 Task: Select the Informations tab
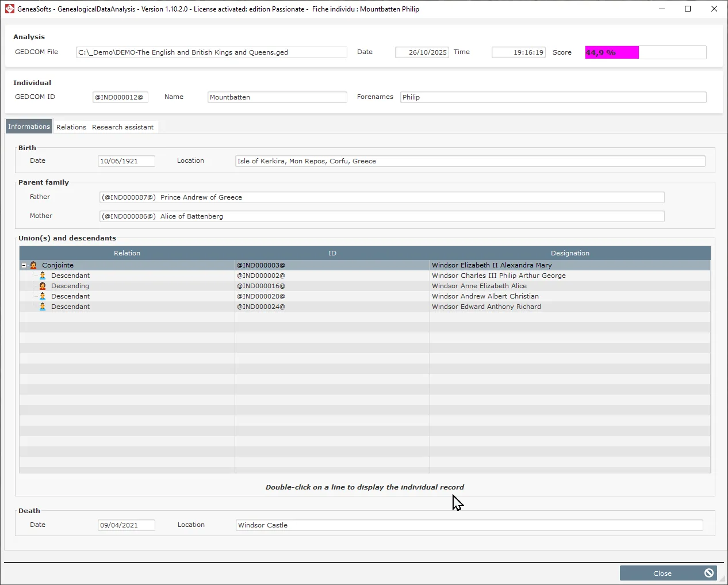[29, 126]
